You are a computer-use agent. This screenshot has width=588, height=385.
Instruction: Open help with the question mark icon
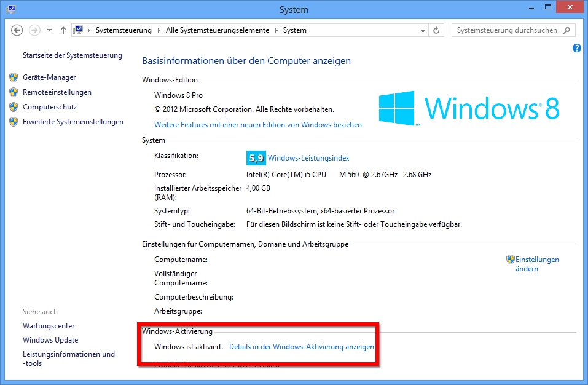pos(577,48)
